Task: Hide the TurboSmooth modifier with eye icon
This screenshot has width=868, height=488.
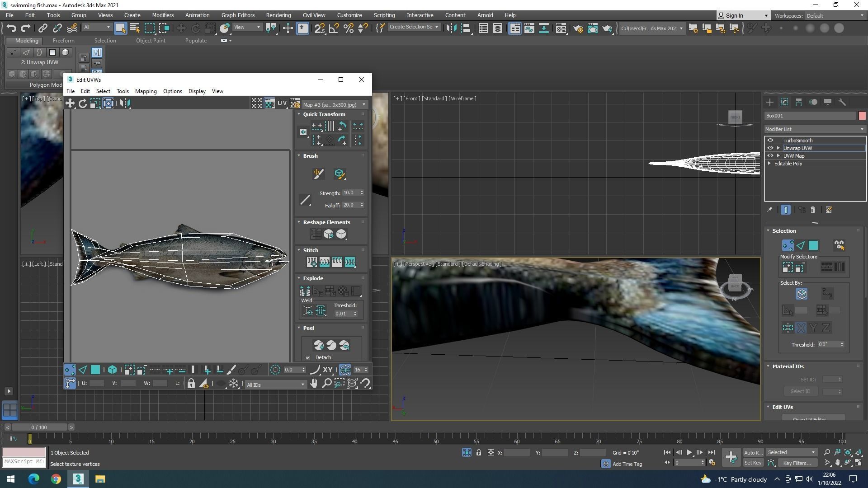Action: click(x=770, y=141)
